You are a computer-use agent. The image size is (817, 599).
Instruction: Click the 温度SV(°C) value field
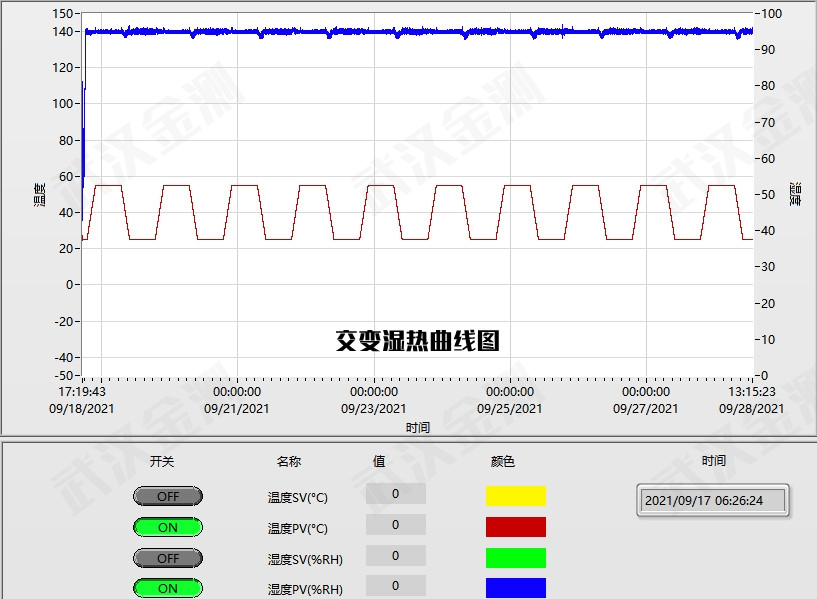coord(395,494)
